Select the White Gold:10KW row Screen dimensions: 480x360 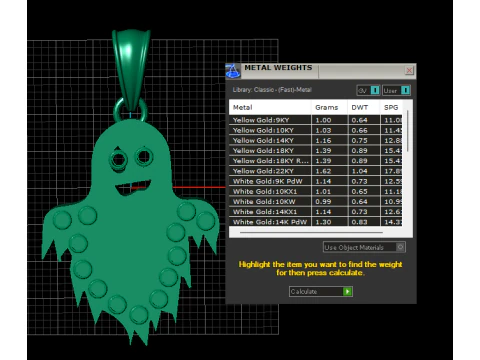pos(315,202)
